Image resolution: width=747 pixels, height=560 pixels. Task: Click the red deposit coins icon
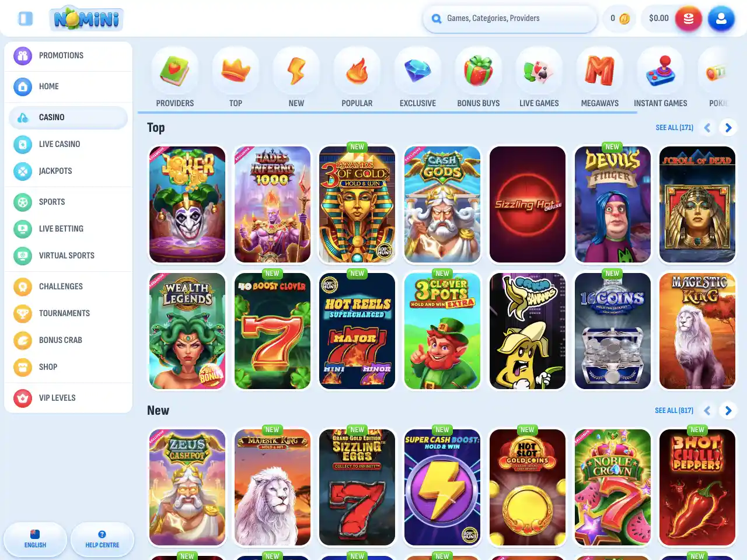click(x=688, y=19)
